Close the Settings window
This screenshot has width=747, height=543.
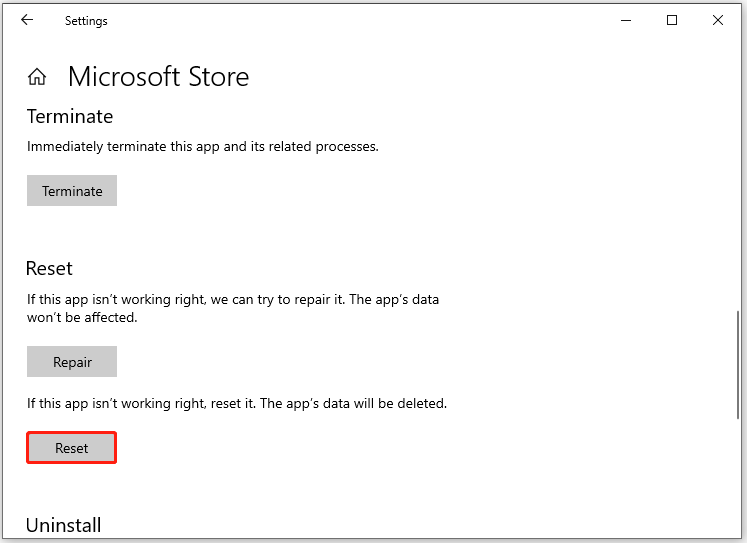717,20
